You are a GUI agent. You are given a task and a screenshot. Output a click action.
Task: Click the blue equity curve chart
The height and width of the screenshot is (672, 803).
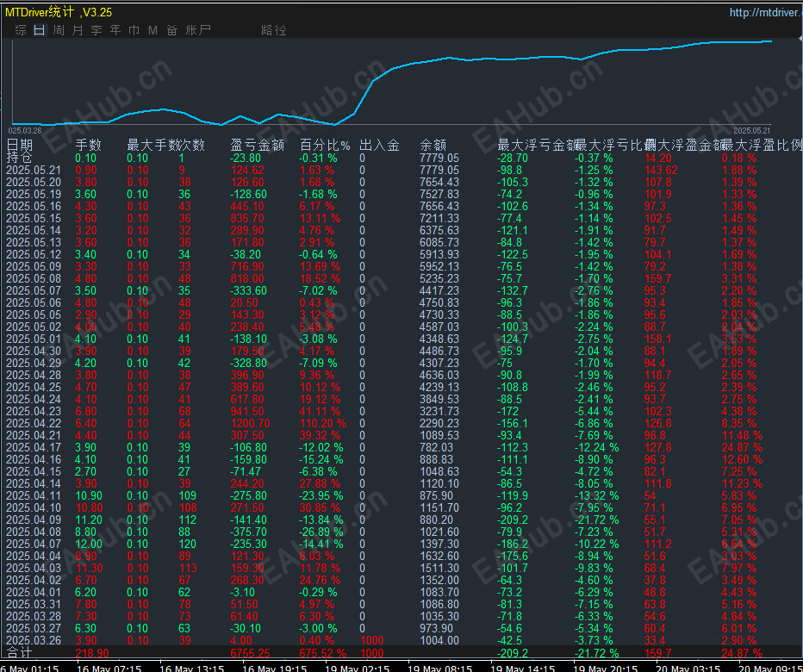coord(392,82)
